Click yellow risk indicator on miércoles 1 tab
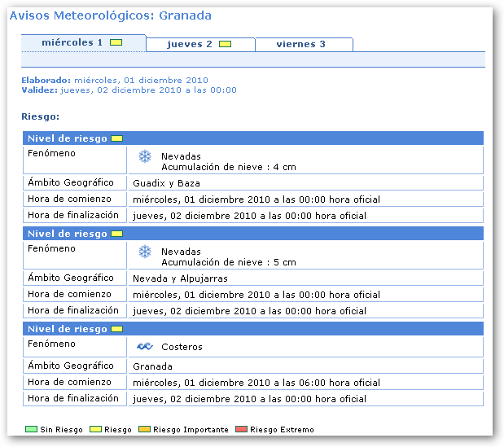 tap(116, 42)
